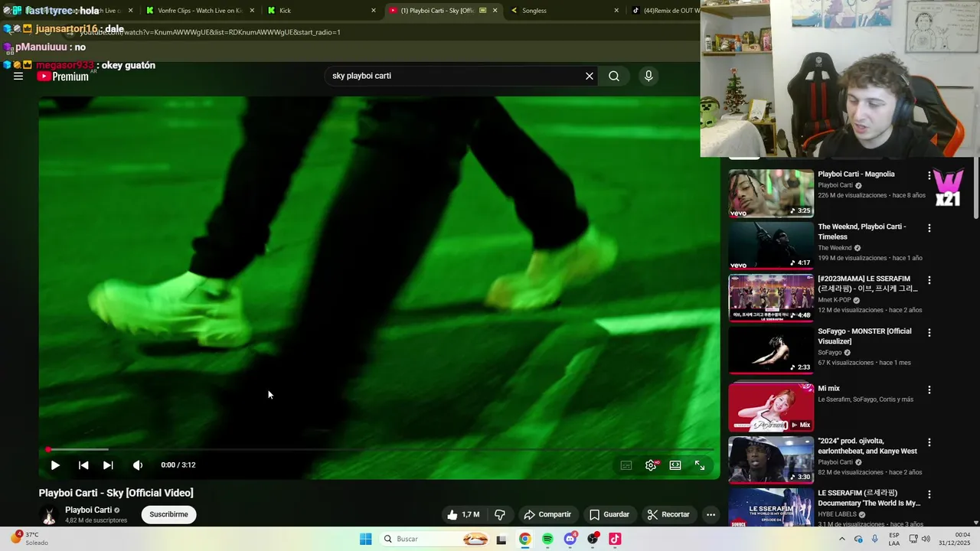Image resolution: width=980 pixels, height=551 pixels.
Task: Close the Vonfre Clips tab
Action: tap(252, 11)
